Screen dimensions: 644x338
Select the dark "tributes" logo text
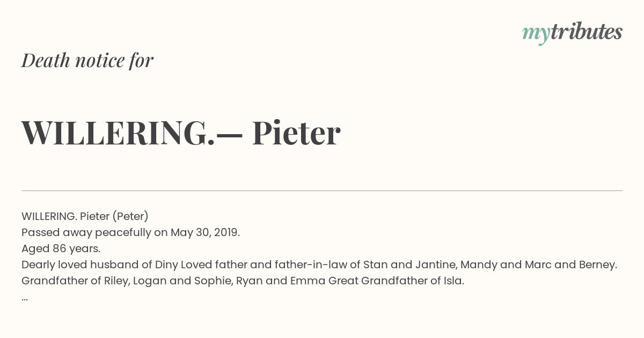coord(586,32)
